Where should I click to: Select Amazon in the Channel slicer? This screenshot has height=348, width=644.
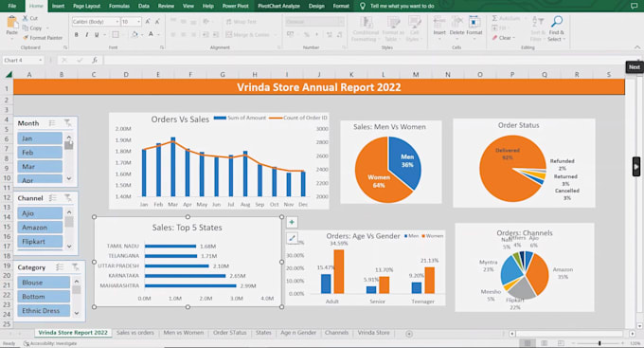[40, 227]
